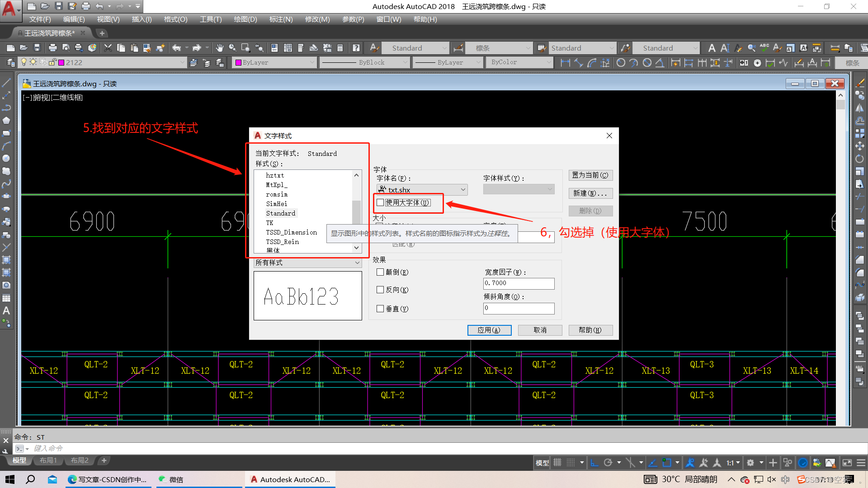Click the QuickCalc calculator icon
Image resolution: width=868 pixels, height=488 pixels.
[340, 48]
